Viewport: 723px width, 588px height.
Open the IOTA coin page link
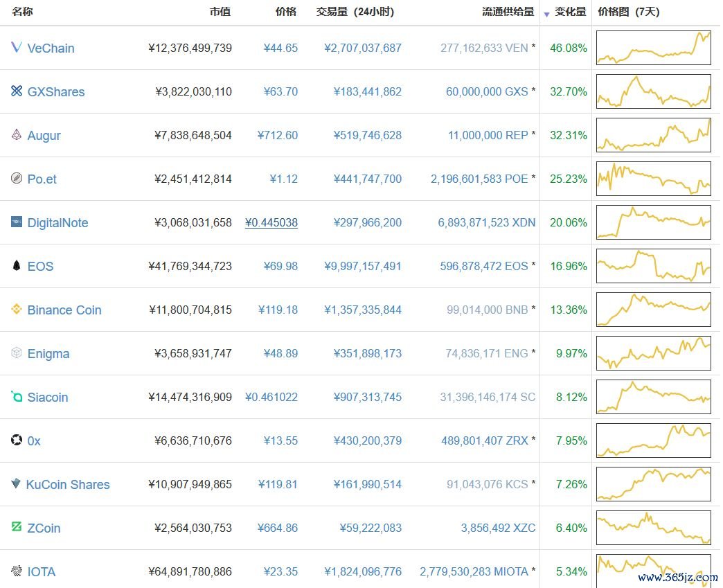(x=42, y=572)
